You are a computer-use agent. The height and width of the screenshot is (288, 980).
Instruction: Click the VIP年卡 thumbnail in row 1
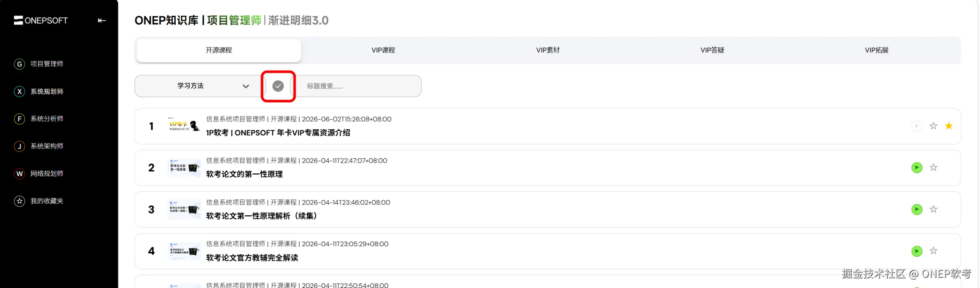coord(184,125)
